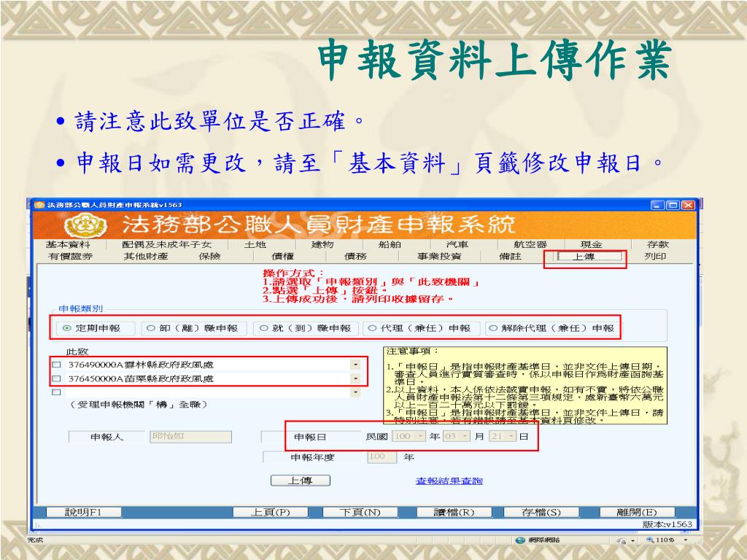Image resolution: width=747 pixels, height=560 pixels.
Task: Select 解除代理（兼任）申報 radio option
Action: pyautogui.click(x=493, y=328)
